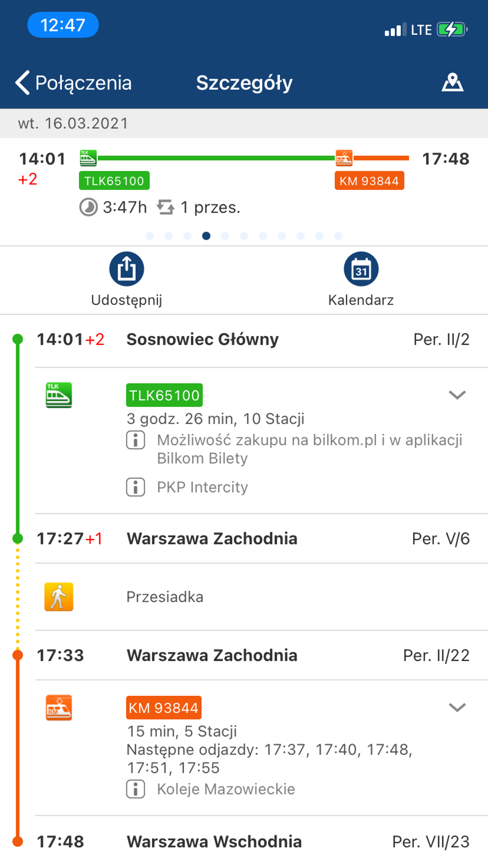
Task: Go back to Połączenia list
Action: [x=73, y=83]
